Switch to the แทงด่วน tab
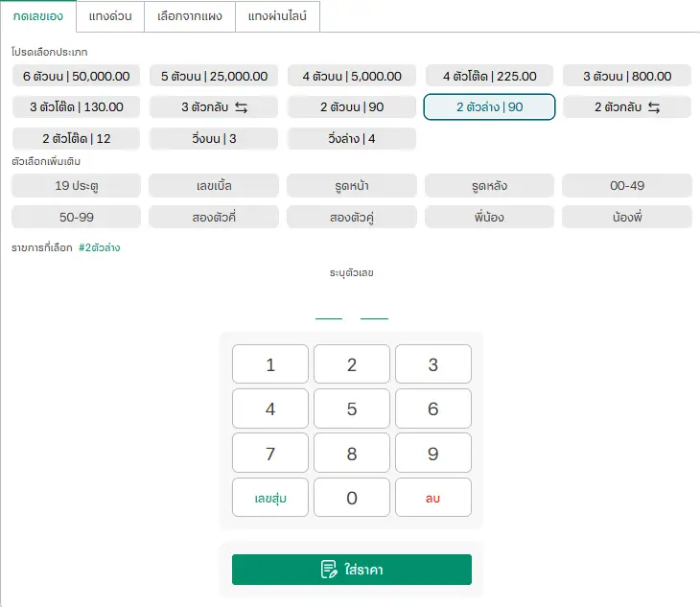The image size is (700, 607). click(x=109, y=16)
